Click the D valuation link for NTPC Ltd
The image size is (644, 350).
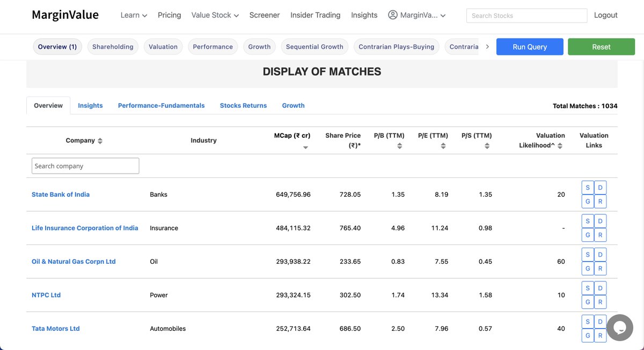[601, 288]
